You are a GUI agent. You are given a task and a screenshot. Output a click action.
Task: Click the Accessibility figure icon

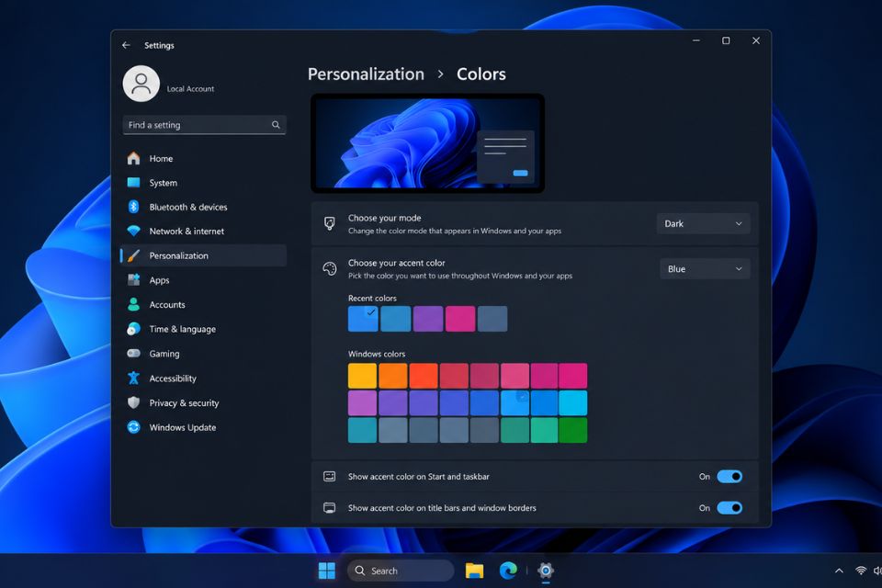click(133, 378)
